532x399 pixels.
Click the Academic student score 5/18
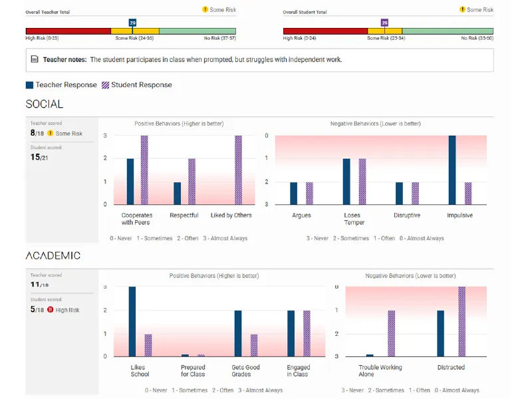37,309
